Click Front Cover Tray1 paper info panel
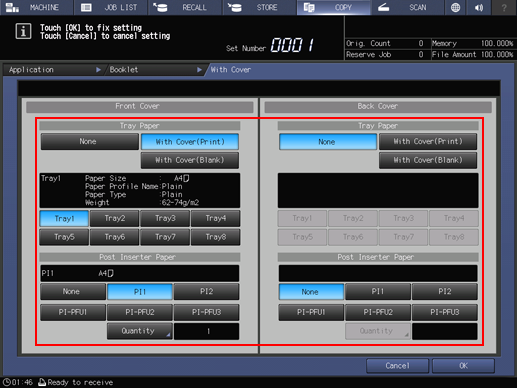 click(140, 191)
